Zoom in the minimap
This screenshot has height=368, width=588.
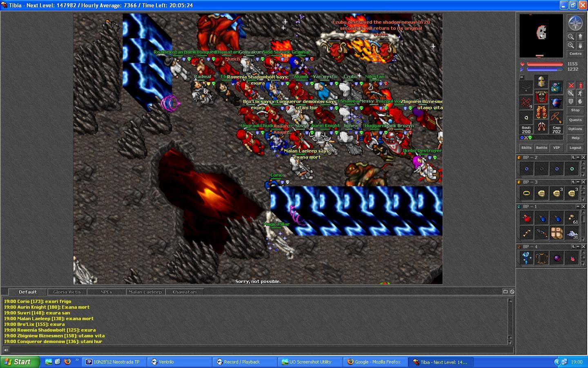(x=571, y=45)
